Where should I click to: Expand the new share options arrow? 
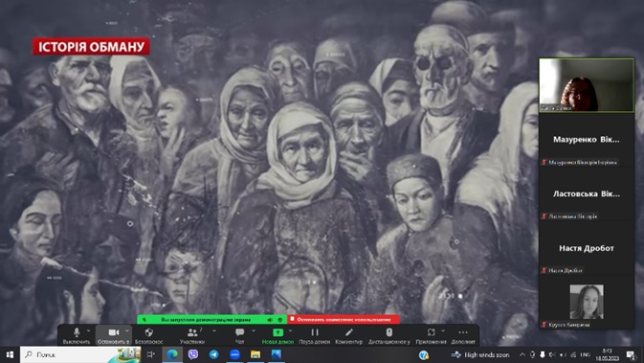[x=290, y=330]
